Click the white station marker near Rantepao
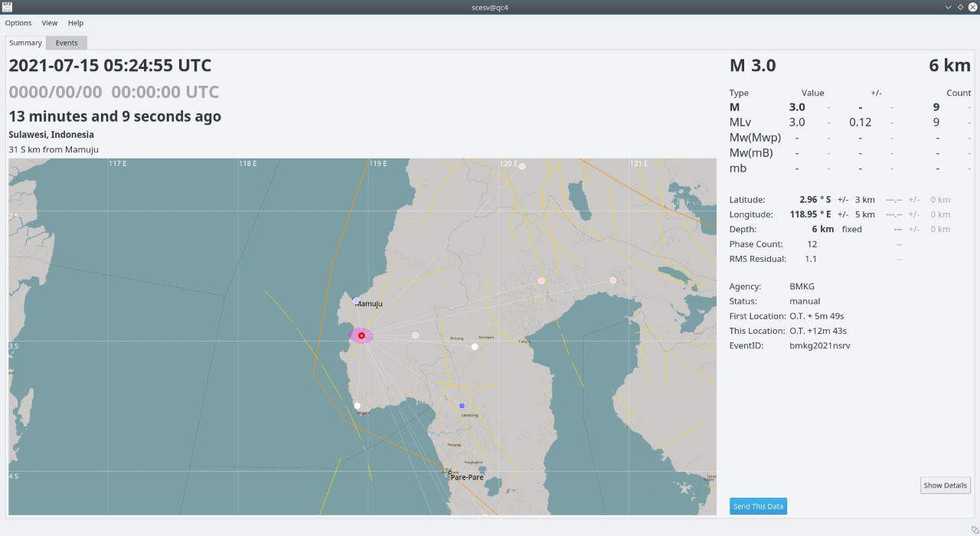 point(475,347)
